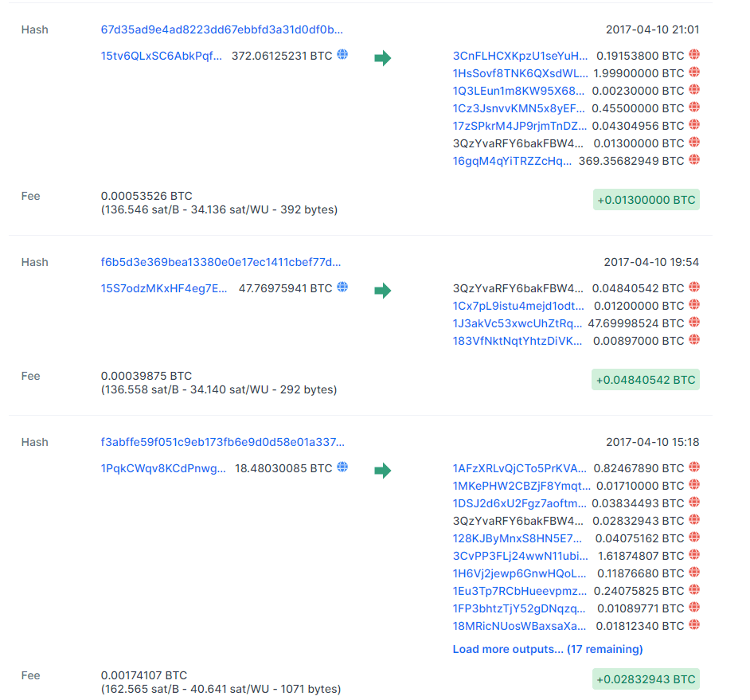The image size is (750, 700).
Task: Open input address 15S7odzMKxHF4eg7E
Action: [164, 288]
